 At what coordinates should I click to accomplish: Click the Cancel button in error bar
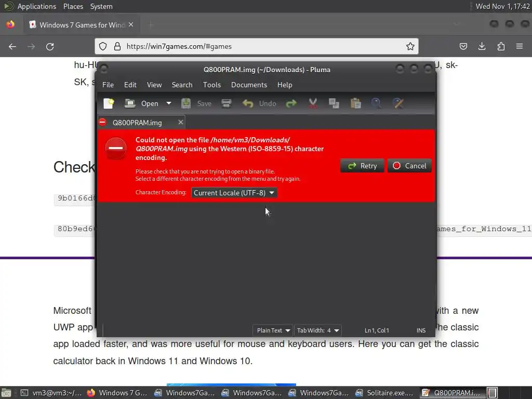(x=409, y=166)
